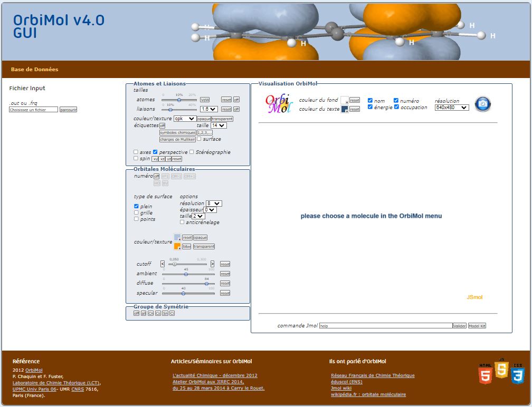Check the surface checkbox near Mulliken charges
The image size is (532, 407).
(199, 139)
